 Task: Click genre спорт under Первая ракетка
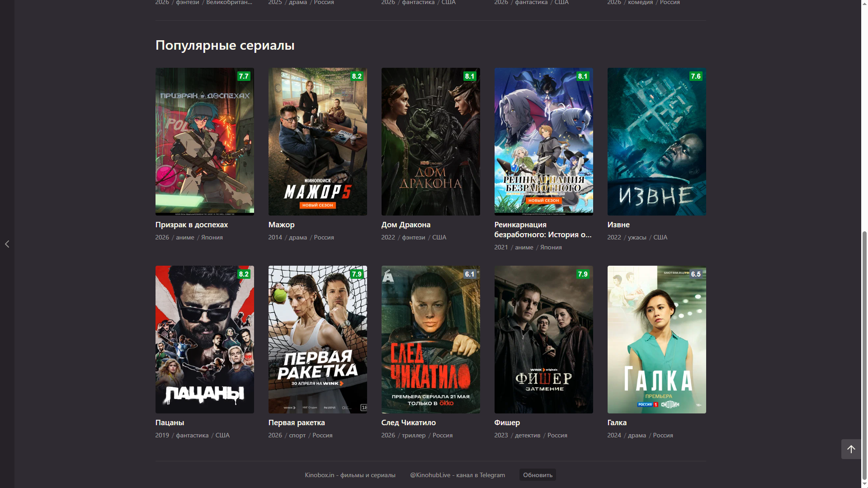[x=297, y=435]
